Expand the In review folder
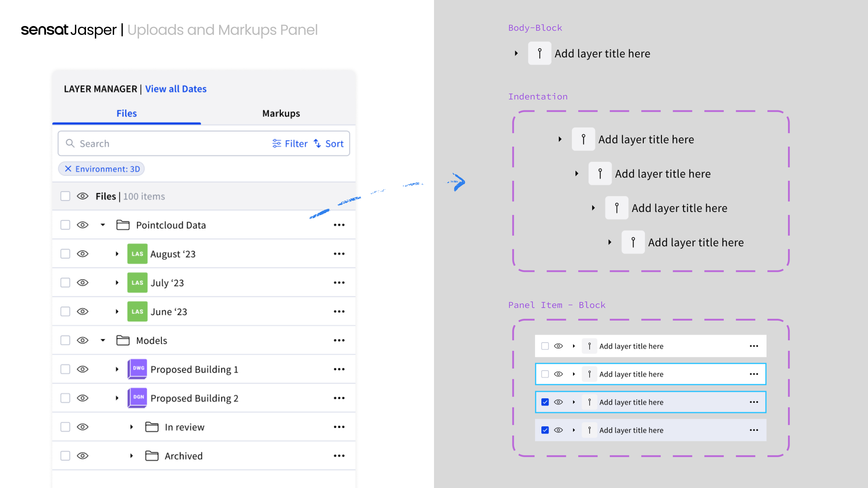The width and height of the screenshot is (868, 488). coord(131,427)
